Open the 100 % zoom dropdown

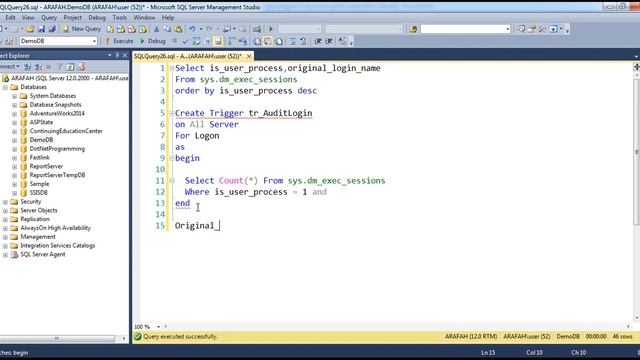pyautogui.click(x=158, y=327)
